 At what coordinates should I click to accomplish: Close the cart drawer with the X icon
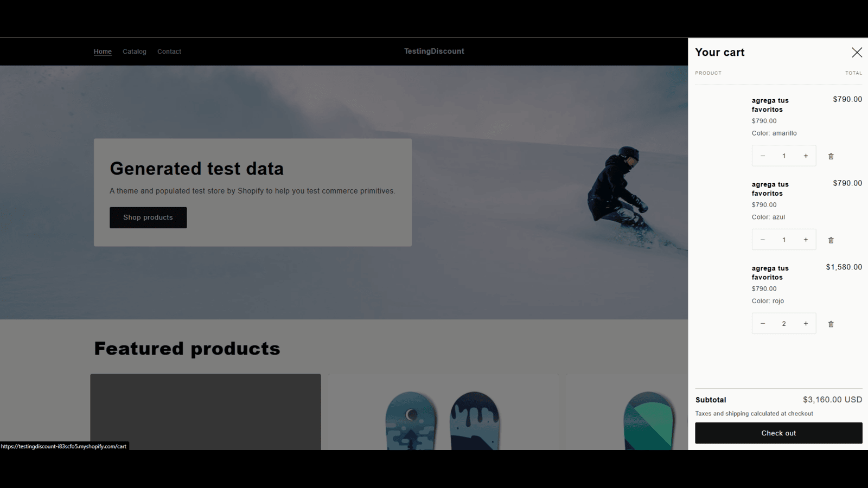coord(857,52)
